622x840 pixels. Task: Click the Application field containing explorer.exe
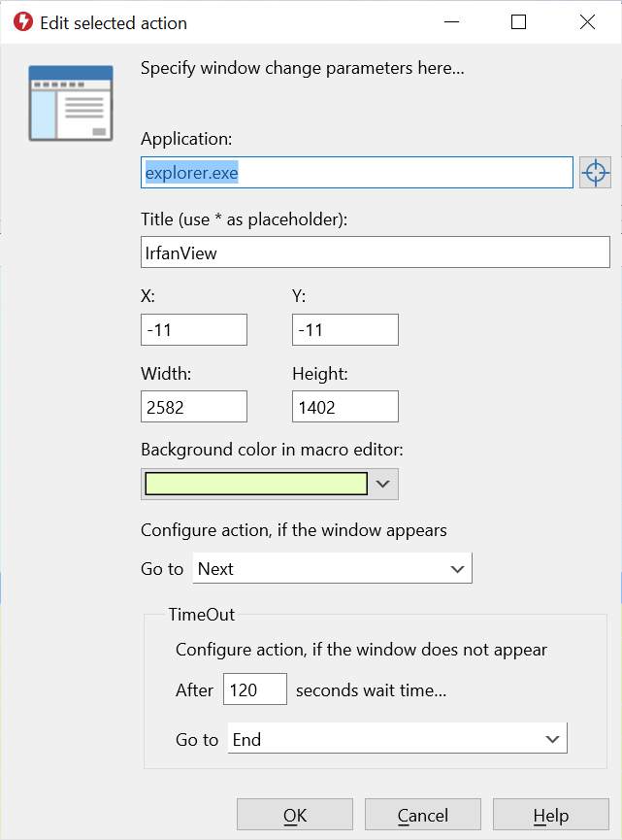pyautogui.click(x=357, y=173)
